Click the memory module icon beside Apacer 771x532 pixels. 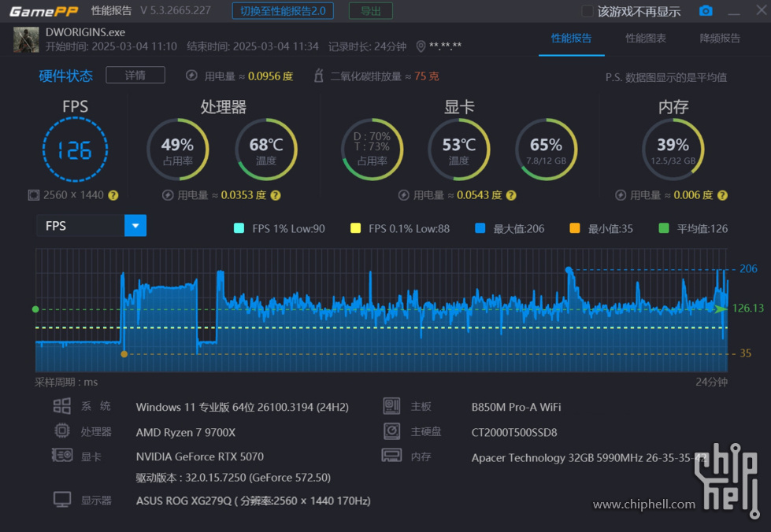pos(392,456)
